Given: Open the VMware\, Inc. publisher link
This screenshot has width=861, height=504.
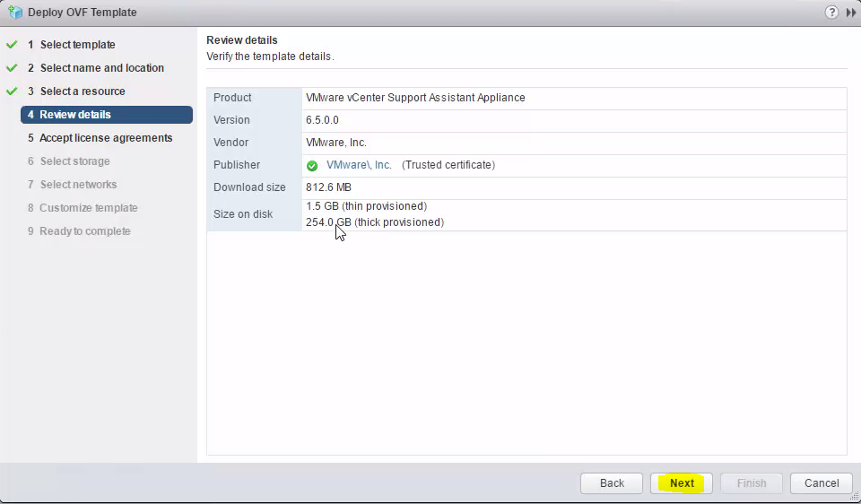Looking at the screenshot, I should coord(359,165).
